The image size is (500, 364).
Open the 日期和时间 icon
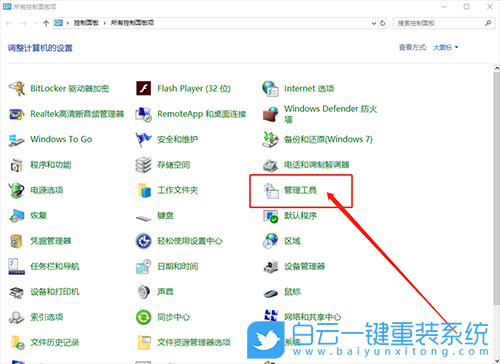(x=143, y=267)
